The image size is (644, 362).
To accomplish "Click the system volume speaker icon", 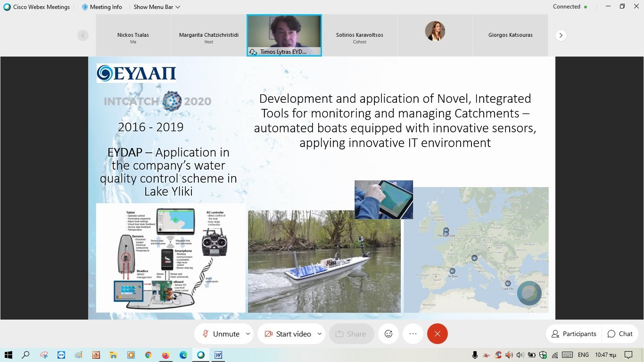I will [520, 355].
